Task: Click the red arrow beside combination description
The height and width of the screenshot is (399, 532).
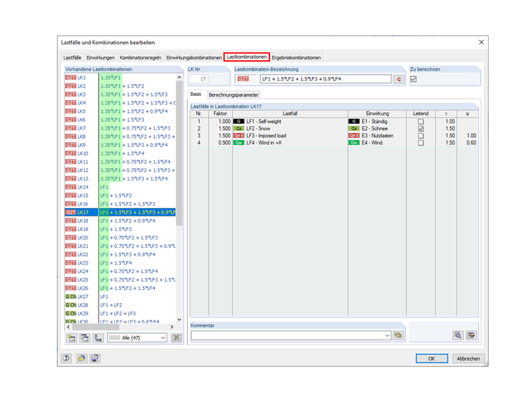Action: point(399,79)
